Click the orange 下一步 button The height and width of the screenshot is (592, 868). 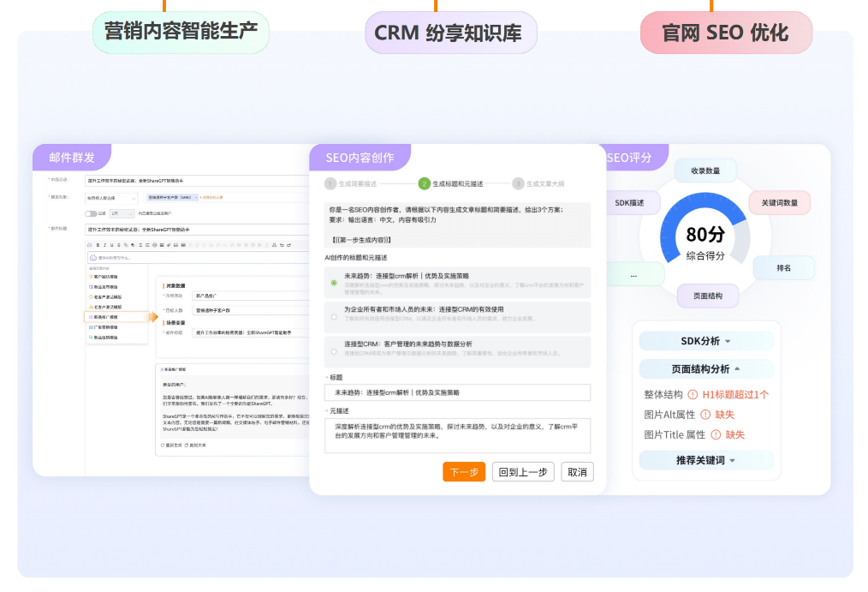(x=464, y=472)
